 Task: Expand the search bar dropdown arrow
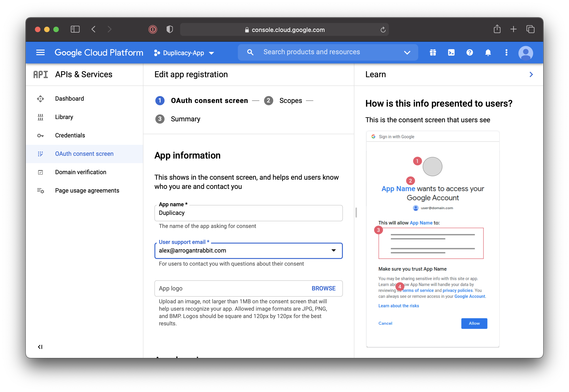click(x=407, y=53)
